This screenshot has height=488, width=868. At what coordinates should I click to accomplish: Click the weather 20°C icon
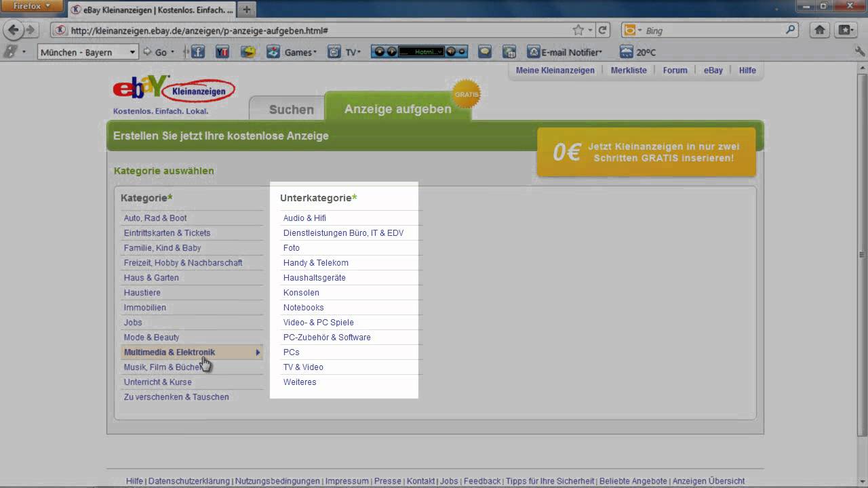(x=625, y=52)
